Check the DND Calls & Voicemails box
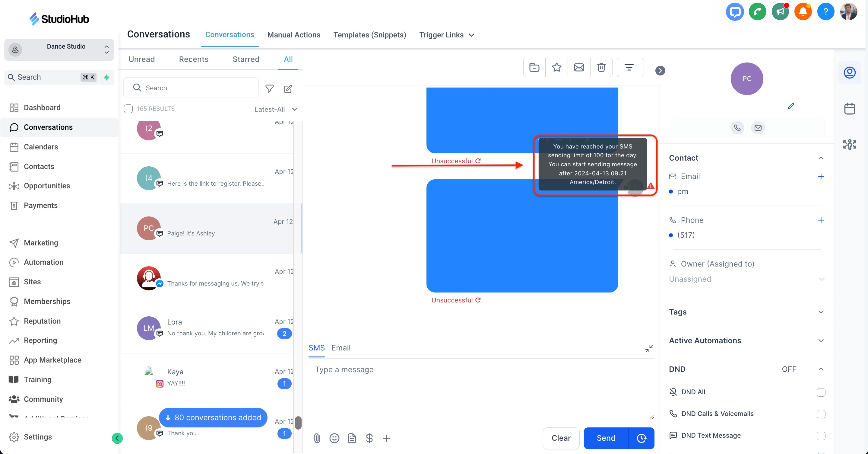Image resolution: width=868 pixels, height=454 pixels. point(820,414)
